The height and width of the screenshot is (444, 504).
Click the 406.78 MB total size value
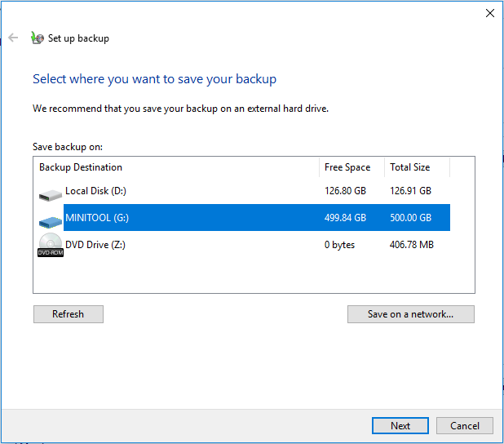point(411,245)
